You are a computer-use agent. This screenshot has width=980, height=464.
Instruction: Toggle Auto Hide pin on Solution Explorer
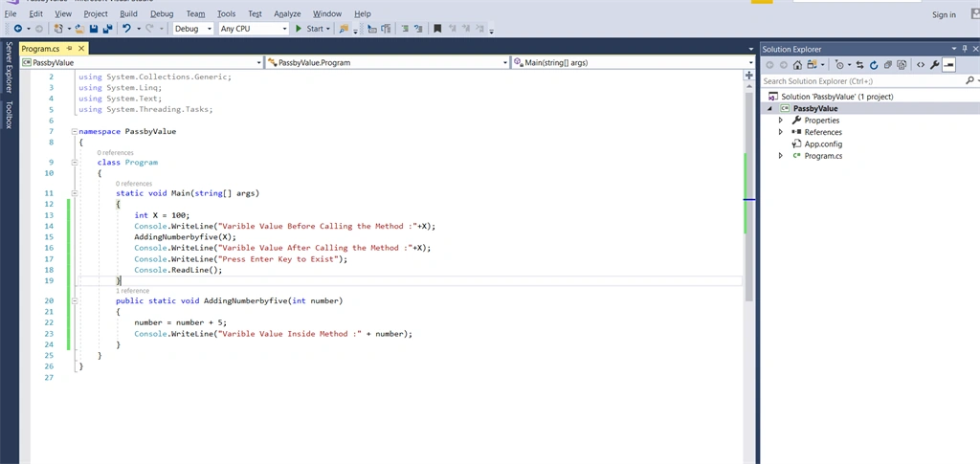966,49
